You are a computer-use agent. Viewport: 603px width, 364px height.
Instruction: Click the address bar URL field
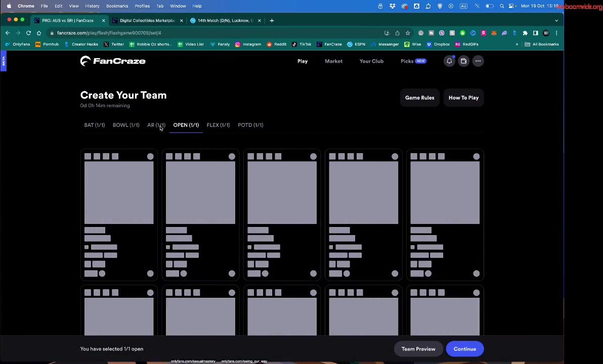tap(202, 33)
